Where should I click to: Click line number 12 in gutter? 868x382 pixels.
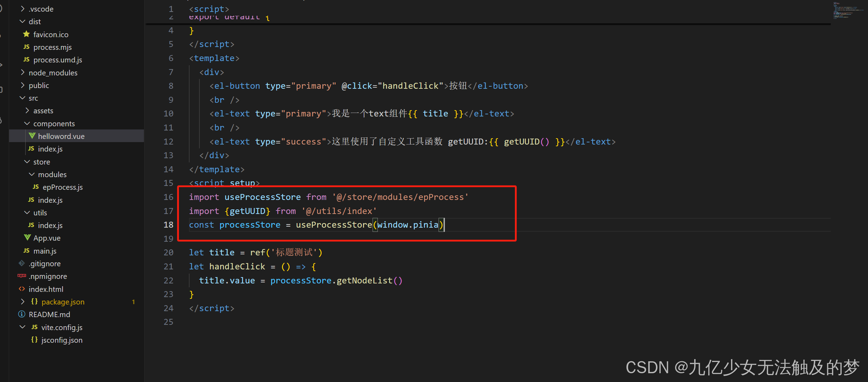169,141
